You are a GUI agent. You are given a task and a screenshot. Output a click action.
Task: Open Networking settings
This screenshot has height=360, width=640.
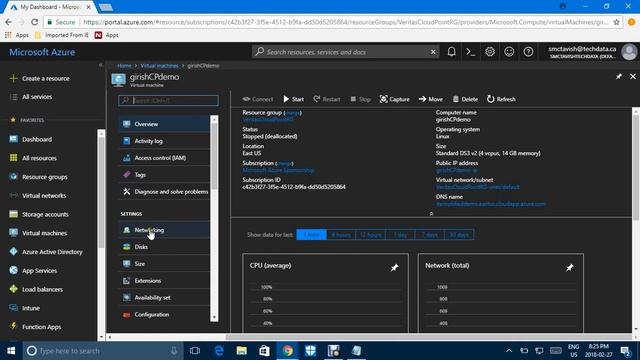[x=164, y=230]
